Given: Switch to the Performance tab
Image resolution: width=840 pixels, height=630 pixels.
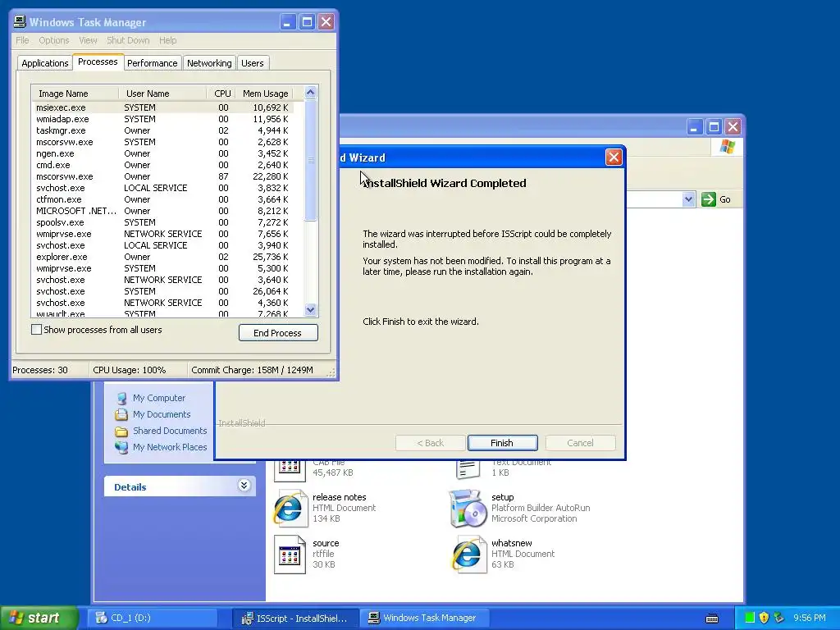Looking at the screenshot, I should 152,63.
